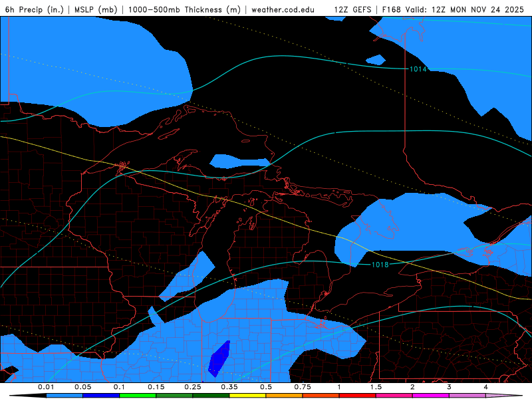Image resolution: width=532 pixels, height=399 pixels.
Task: Click the legend value 4
Action: (x=486, y=387)
